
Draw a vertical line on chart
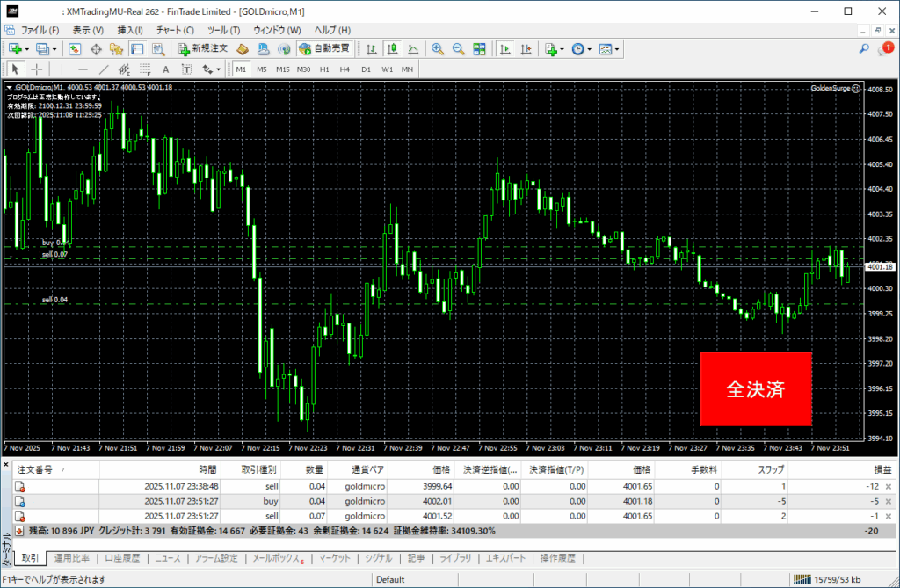(62, 69)
